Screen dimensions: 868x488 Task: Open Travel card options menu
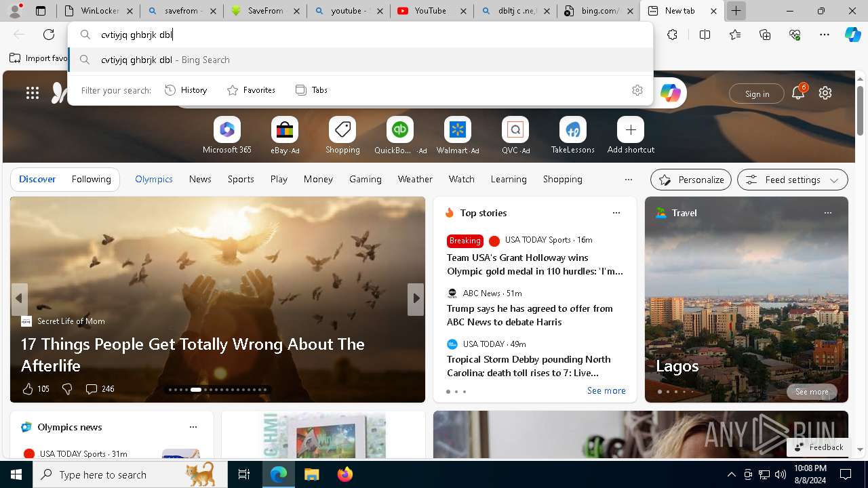[828, 213]
